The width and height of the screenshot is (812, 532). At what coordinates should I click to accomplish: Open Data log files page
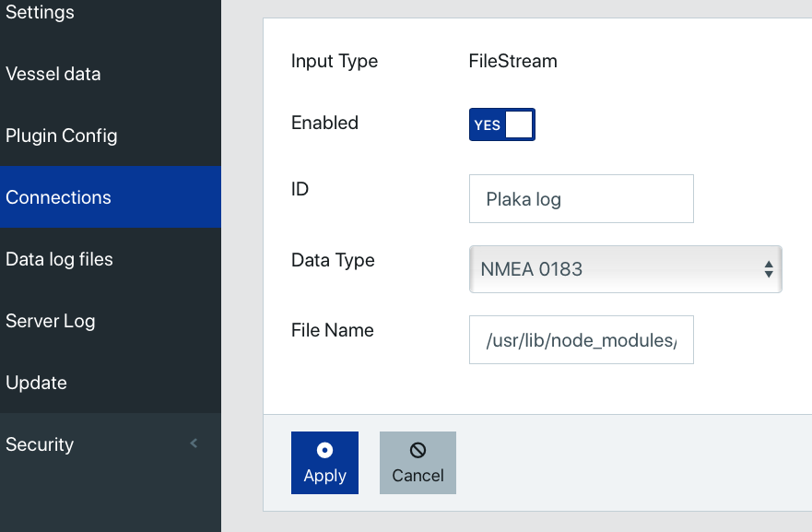111,259
